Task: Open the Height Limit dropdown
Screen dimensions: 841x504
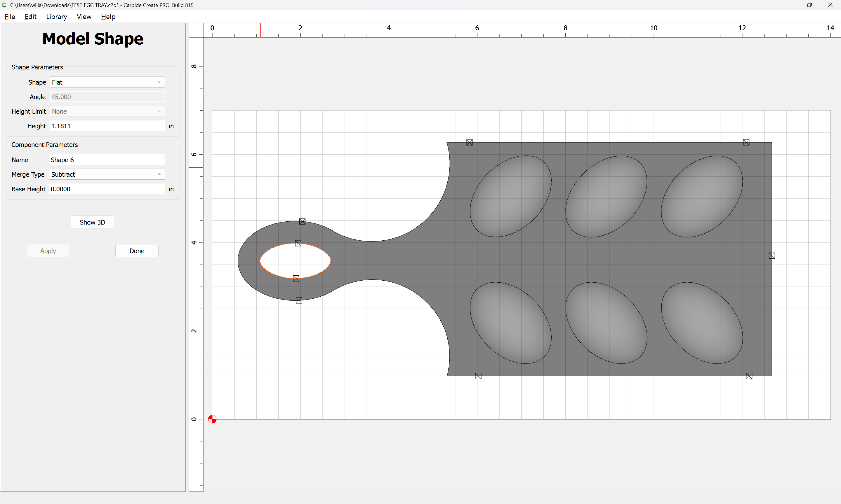Action: point(107,111)
